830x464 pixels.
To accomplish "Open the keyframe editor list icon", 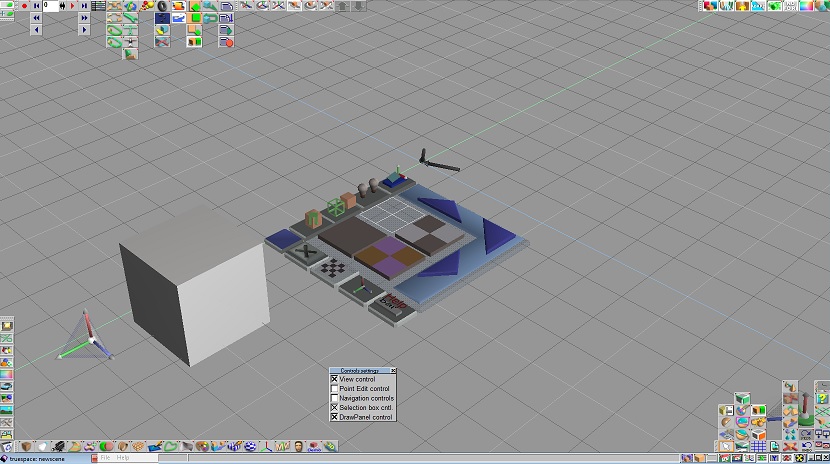I will coord(98,6).
